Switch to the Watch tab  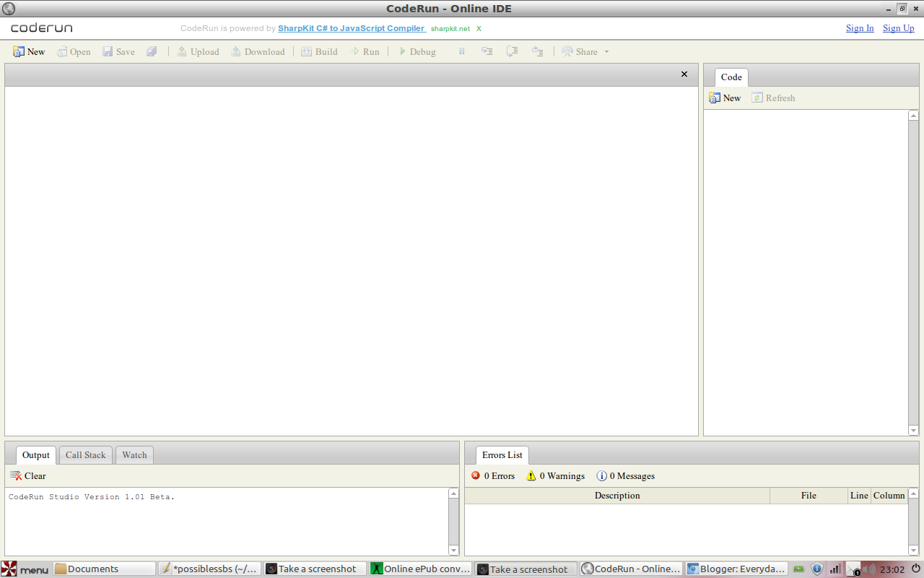click(x=134, y=455)
